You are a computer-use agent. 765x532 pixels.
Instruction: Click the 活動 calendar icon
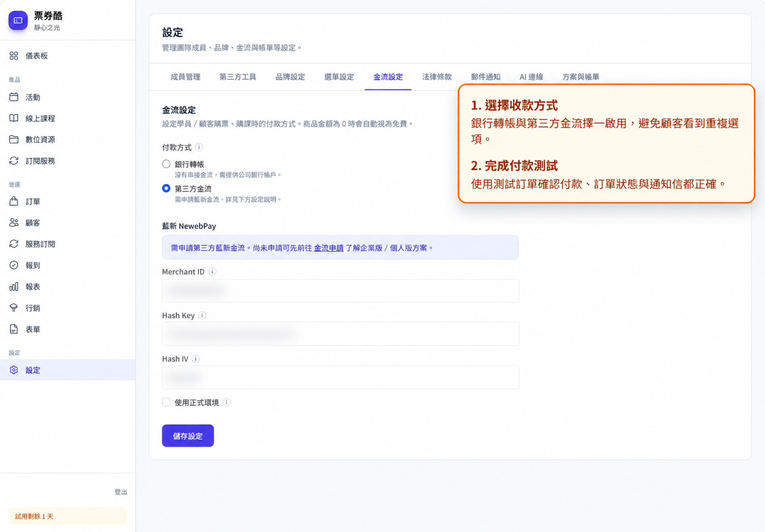(x=14, y=97)
